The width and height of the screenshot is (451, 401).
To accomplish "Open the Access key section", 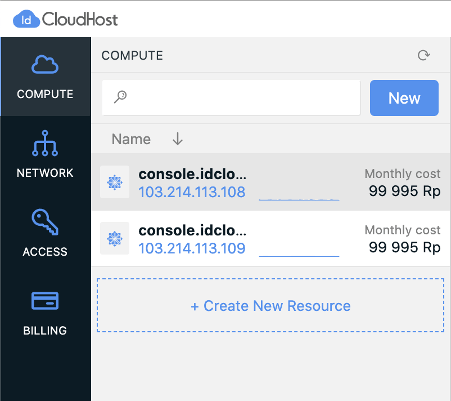I will point(45,233).
